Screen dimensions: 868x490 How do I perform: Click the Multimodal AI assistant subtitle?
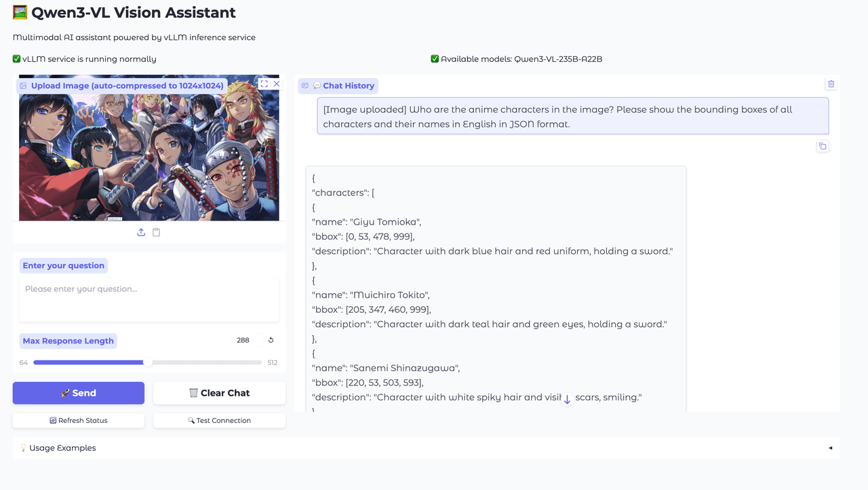click(134, 37)
